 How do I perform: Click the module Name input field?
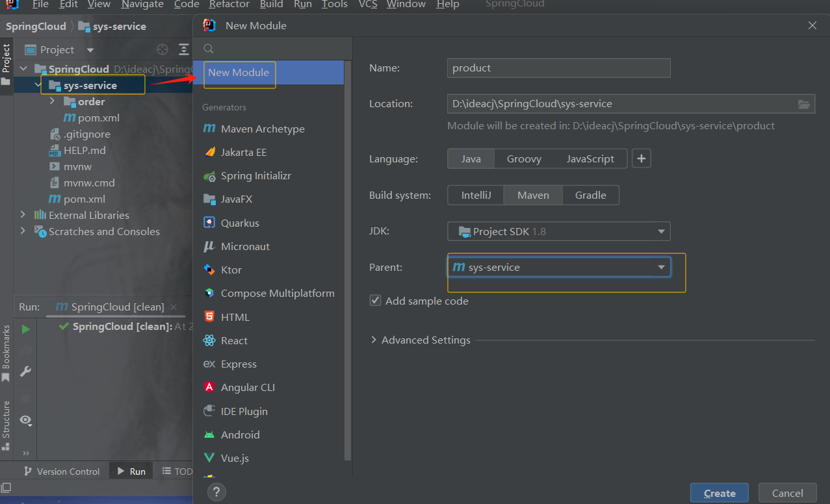(x=558, y=68)
